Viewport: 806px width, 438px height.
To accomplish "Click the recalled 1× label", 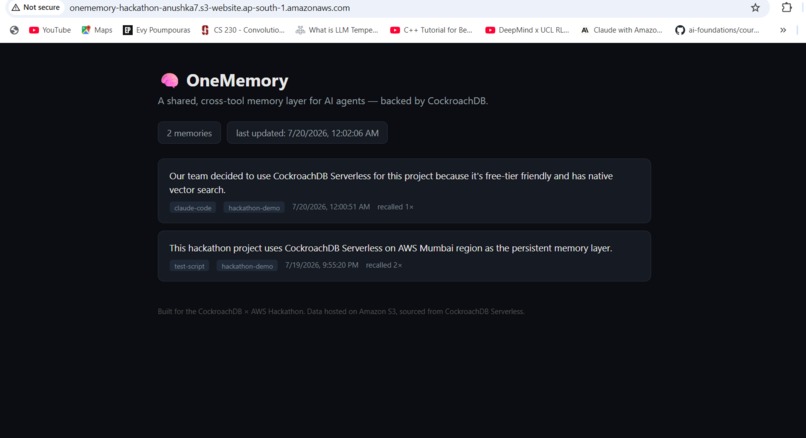I will point(395,207).
